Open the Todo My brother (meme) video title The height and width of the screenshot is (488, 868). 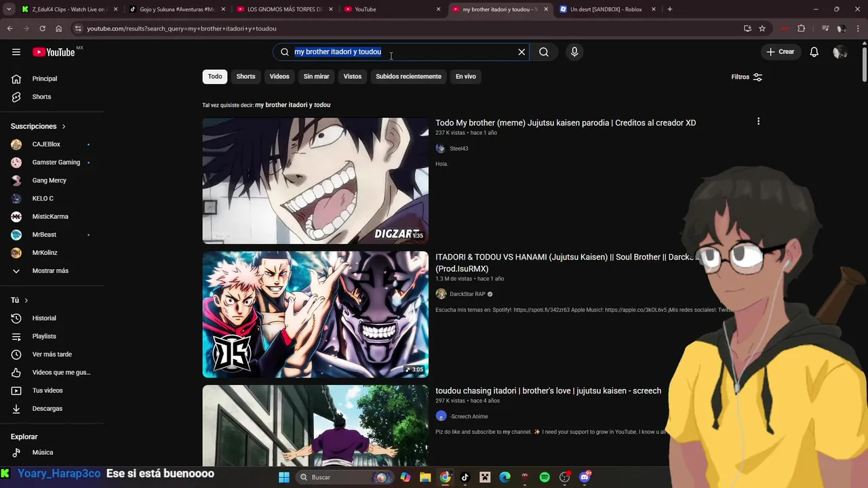566,123
